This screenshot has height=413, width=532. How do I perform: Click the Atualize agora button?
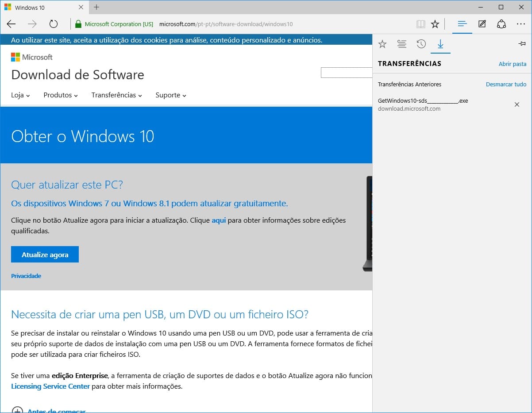click(45, 255)
